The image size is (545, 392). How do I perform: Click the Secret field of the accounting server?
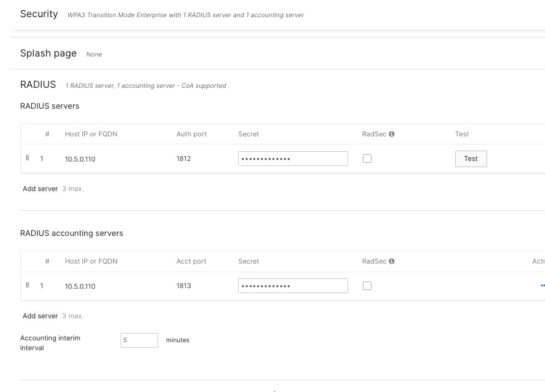click(293, 285)
